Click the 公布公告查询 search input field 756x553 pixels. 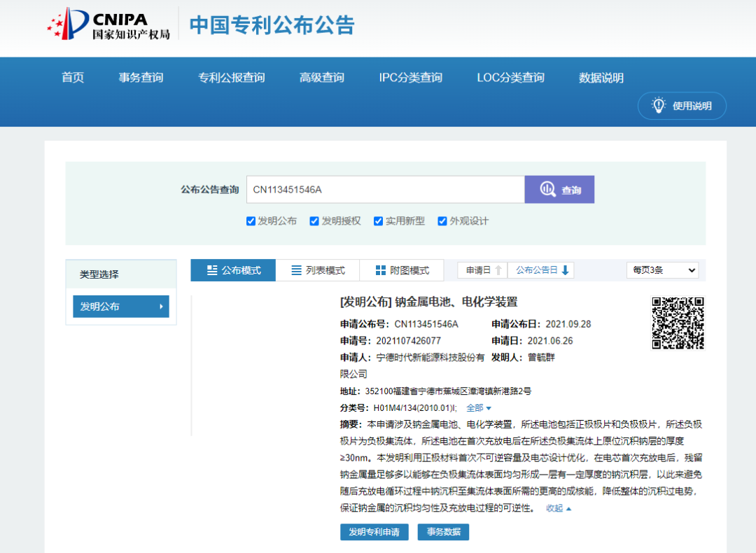click(385, 190)
